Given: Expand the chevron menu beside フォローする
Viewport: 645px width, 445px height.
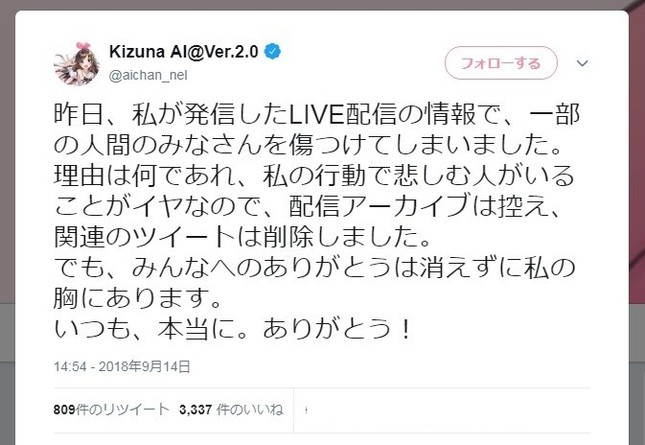Looking at the screenshot, I should [582, 63].
